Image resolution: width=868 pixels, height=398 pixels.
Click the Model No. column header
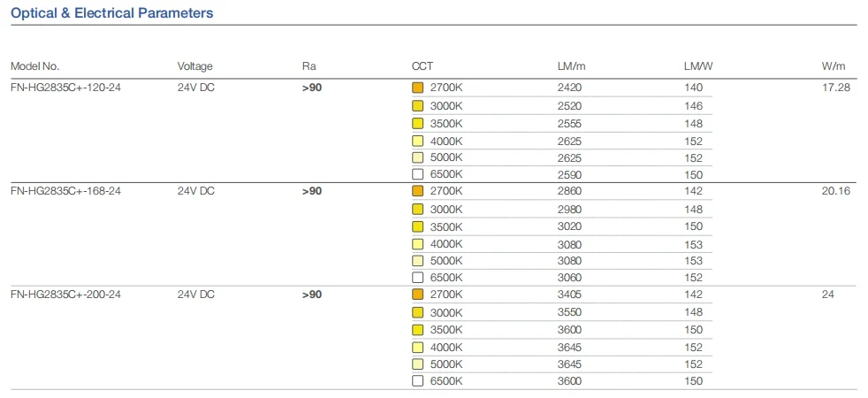click(34, 66)
